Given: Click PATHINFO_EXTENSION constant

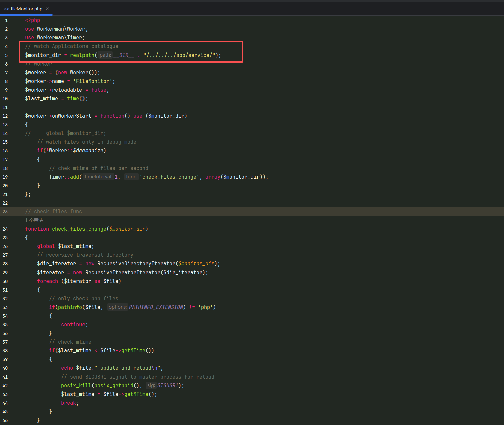Looking at the screenshot, I should pos(156,307).
